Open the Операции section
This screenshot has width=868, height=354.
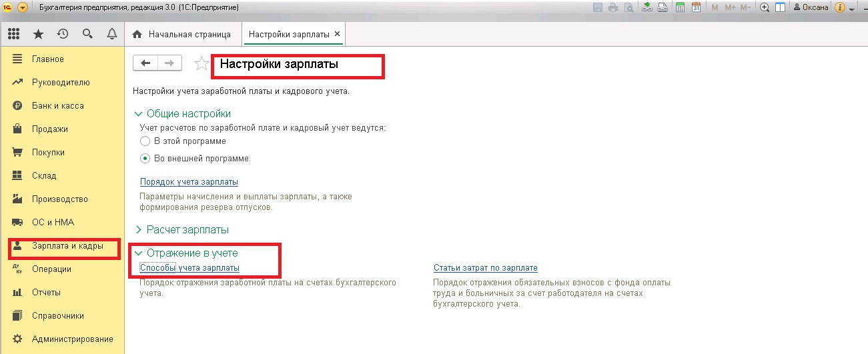[62, 269]
